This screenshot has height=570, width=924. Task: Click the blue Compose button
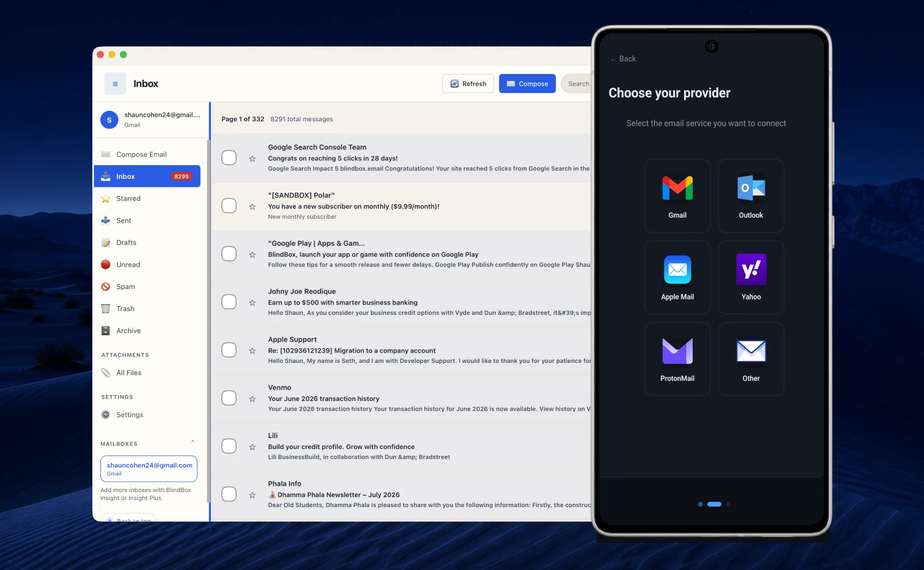point(527,84)
